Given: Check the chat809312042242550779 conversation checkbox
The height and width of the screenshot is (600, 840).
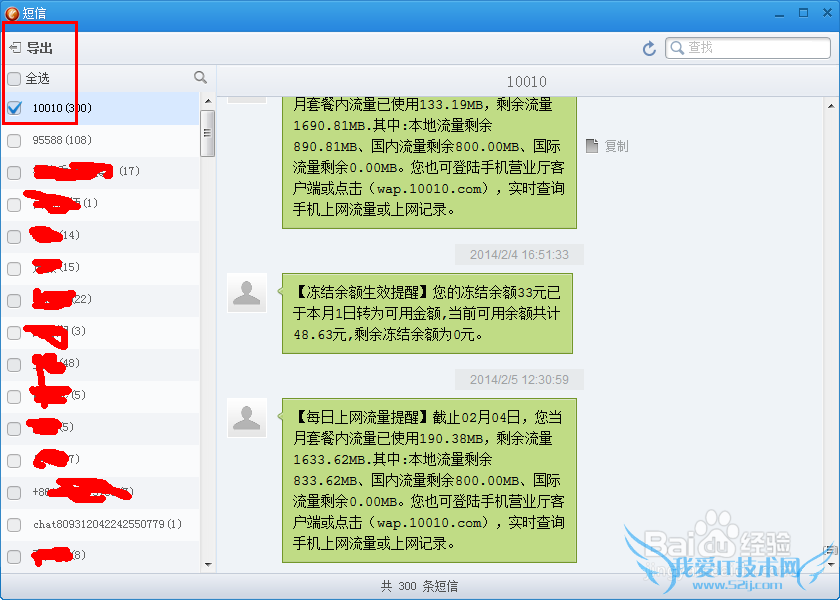Looking at the screenshot, I should point(14,524).
